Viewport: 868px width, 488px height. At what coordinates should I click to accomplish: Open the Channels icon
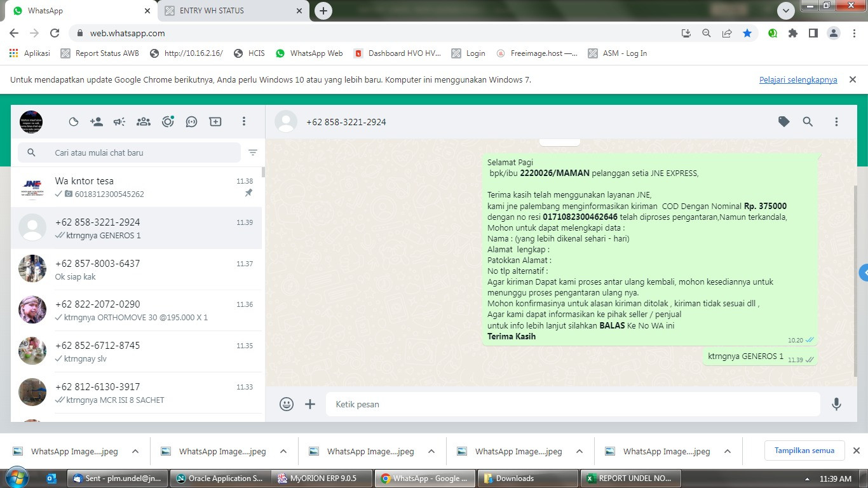[x=191, y=121]
